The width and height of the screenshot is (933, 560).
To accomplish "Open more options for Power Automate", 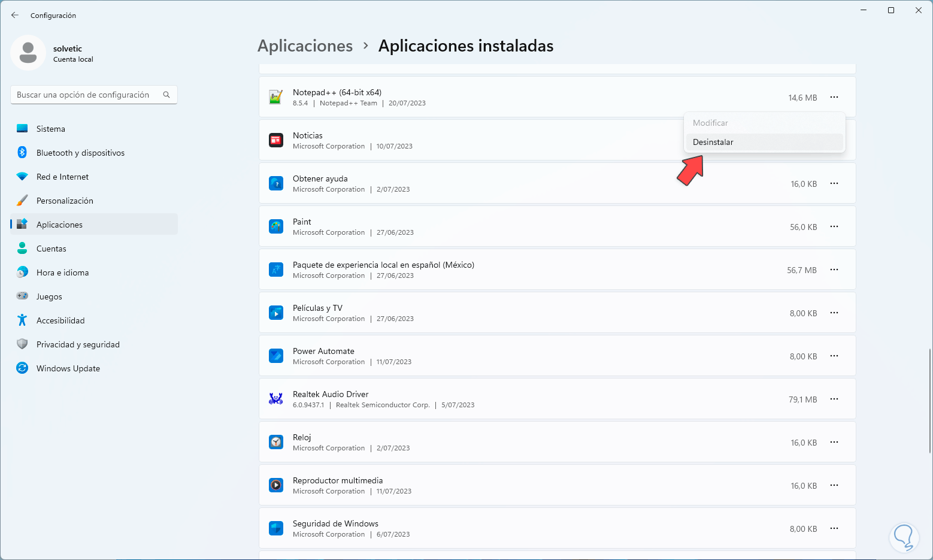I will click(x=834, y=356).
